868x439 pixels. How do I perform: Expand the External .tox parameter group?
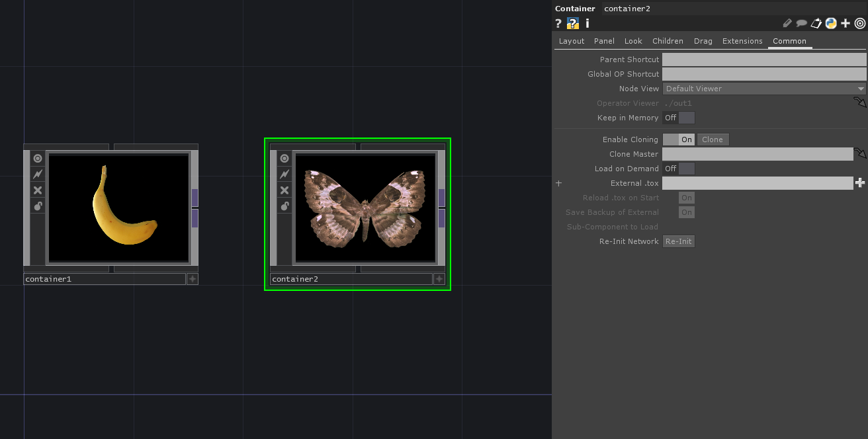[x=558, y=183]
